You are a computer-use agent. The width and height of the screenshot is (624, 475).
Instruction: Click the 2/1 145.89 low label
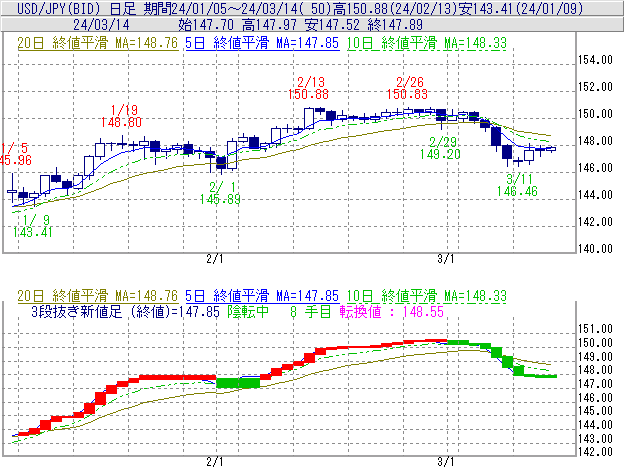point(220,193)
